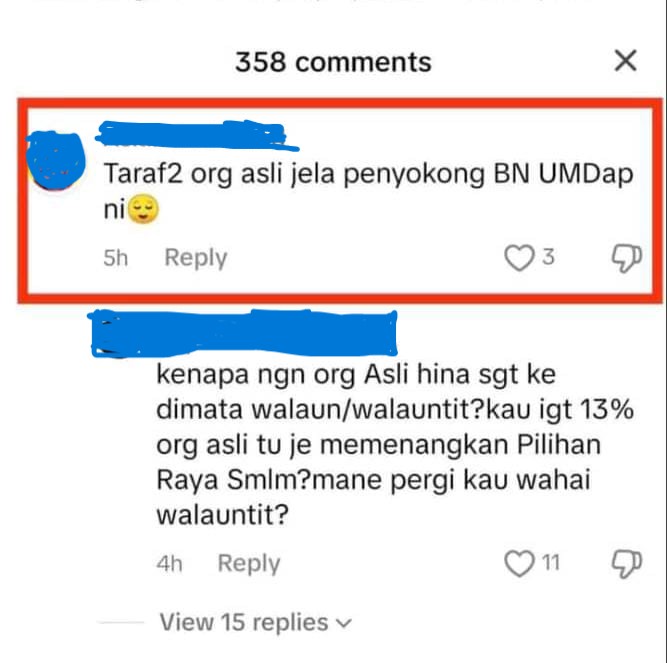The height and width of the screenshot is (663, 667).
Task: Close the comments panel with the X
Action: coord(626,60)
